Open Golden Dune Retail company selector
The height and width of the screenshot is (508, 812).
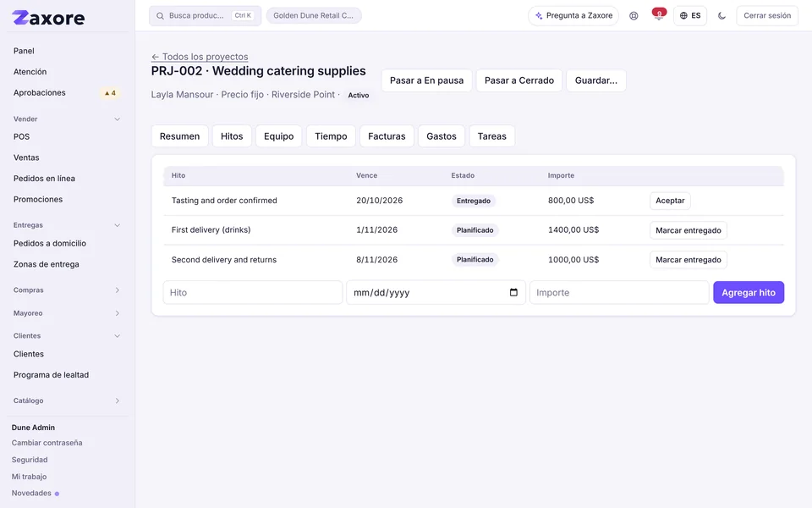314,15
